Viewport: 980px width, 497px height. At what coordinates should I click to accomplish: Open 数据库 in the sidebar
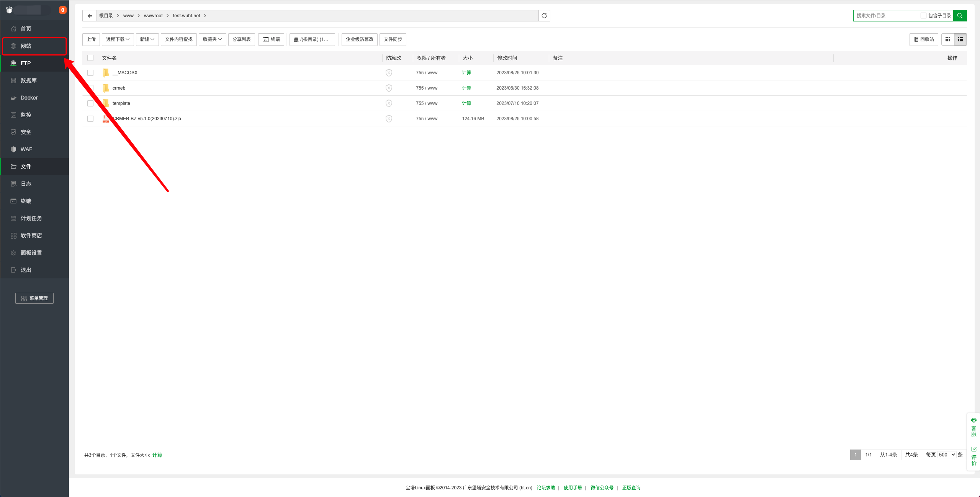point(29,80)
